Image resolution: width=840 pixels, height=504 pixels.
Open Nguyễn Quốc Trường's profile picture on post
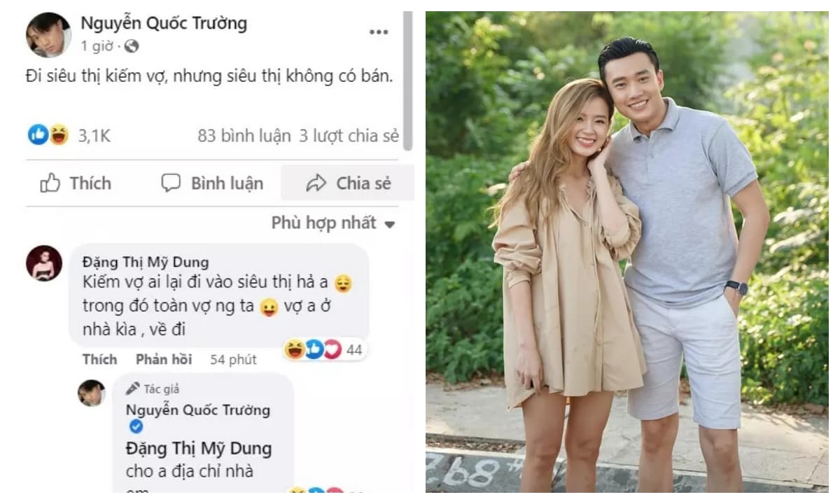tap(48, 34)
